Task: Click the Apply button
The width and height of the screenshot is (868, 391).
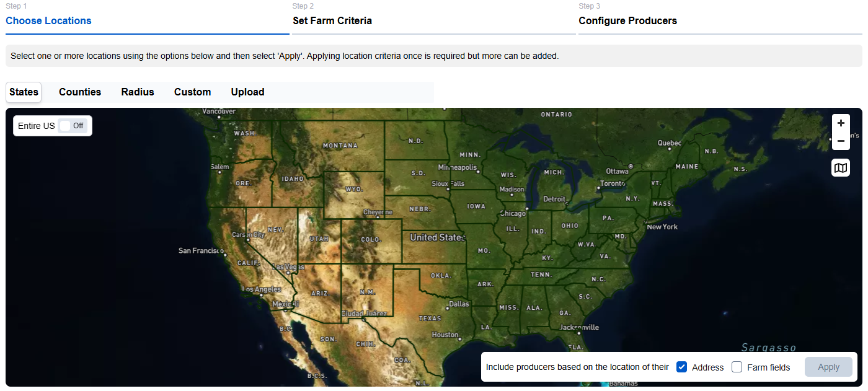Action: click(828, 367)
